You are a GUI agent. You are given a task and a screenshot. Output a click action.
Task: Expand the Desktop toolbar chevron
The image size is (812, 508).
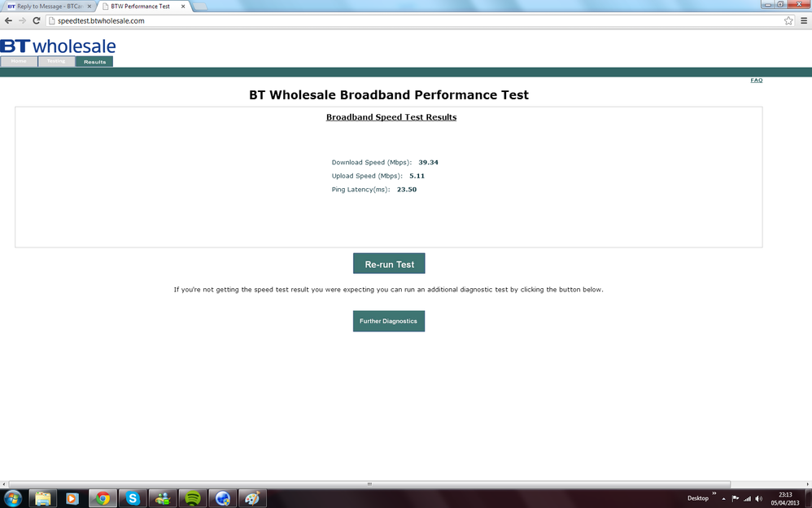(x=714, y=493)
